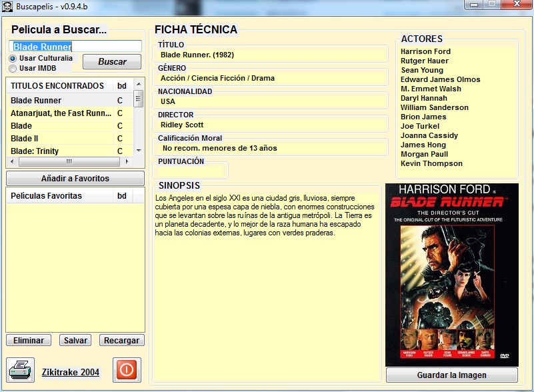Click the Buscapelis app icon in title bar

click(7, 6)
